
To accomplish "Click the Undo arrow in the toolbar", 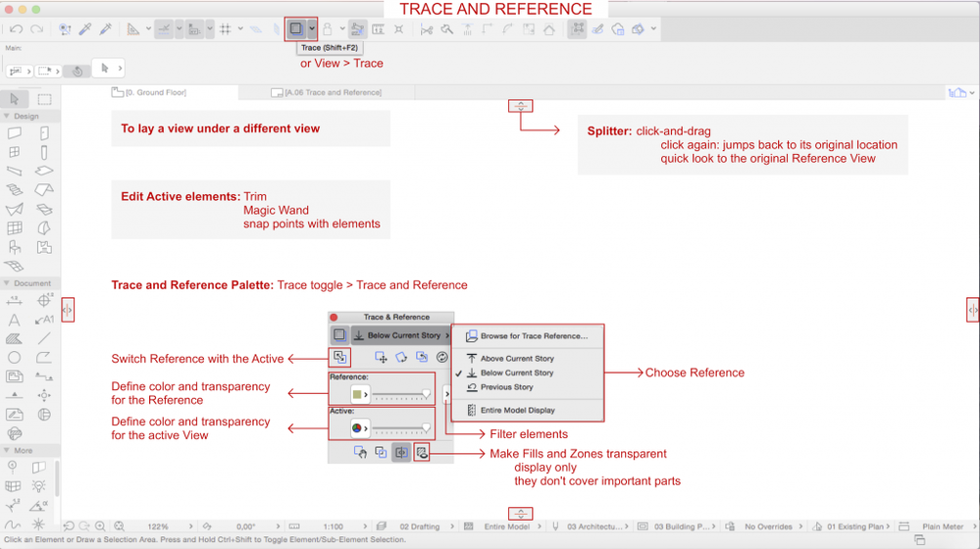I will point(17,28).
